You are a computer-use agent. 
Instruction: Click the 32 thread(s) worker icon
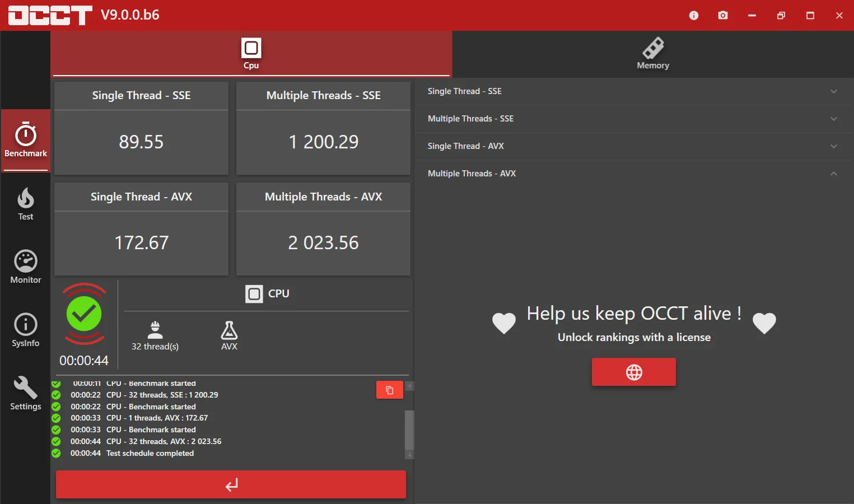155,335
